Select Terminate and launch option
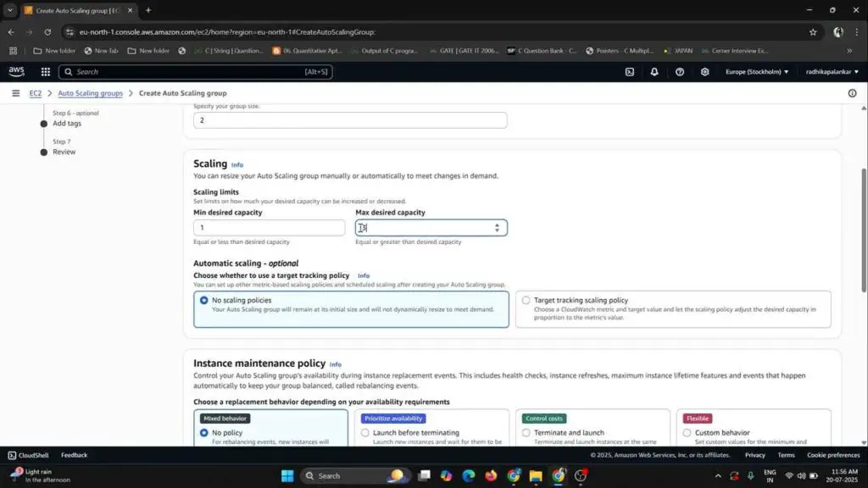Screen dimensions: 868x488 tap(526, 433)
